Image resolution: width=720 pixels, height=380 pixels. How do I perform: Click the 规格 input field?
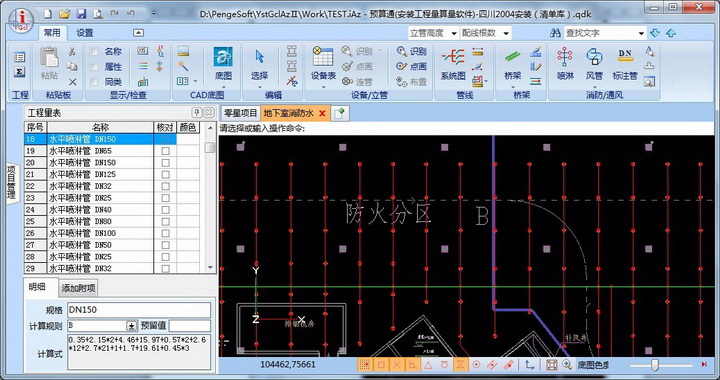[139, 310]
